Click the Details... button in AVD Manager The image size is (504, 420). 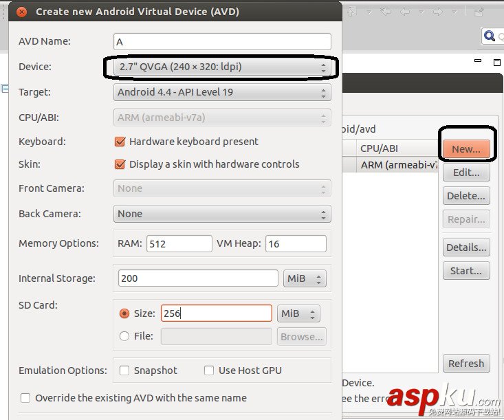click(466, 247)
